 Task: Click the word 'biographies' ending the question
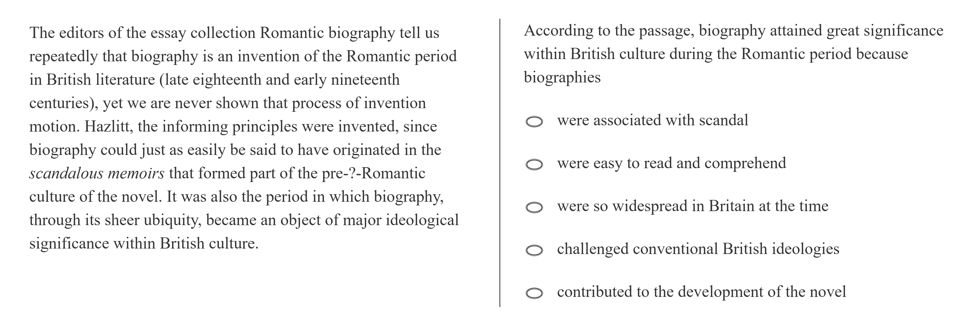pyautogui.click(x=562, y=77)
